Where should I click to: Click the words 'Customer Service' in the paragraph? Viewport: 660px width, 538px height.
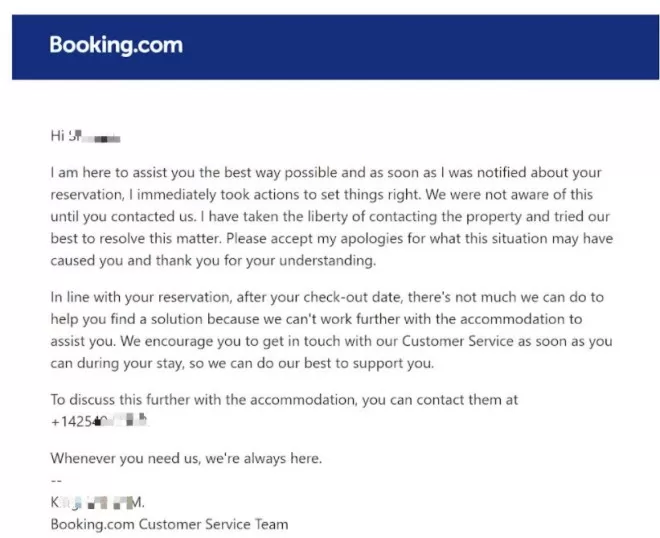458,341
